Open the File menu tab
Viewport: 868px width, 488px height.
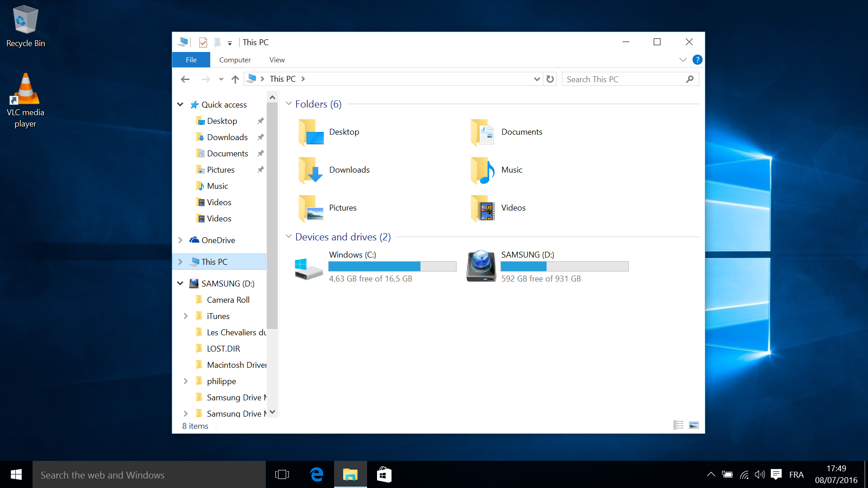click(x=191, y=60)
